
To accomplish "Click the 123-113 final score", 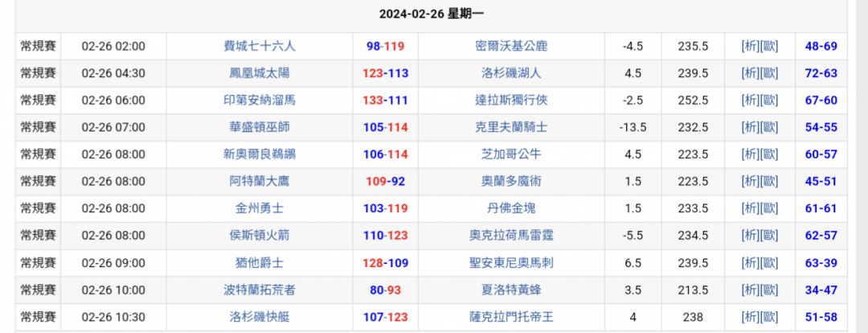I will point(385,73).
